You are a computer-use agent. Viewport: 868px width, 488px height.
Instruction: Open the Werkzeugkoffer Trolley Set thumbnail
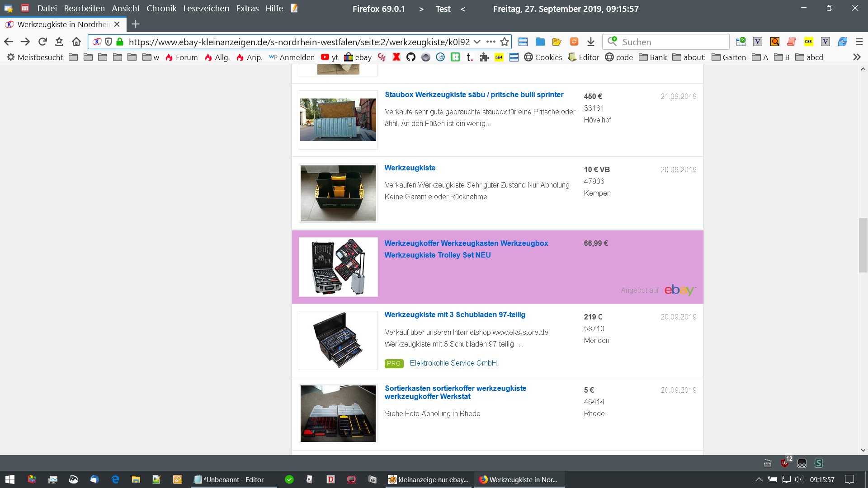pos(338,267)
